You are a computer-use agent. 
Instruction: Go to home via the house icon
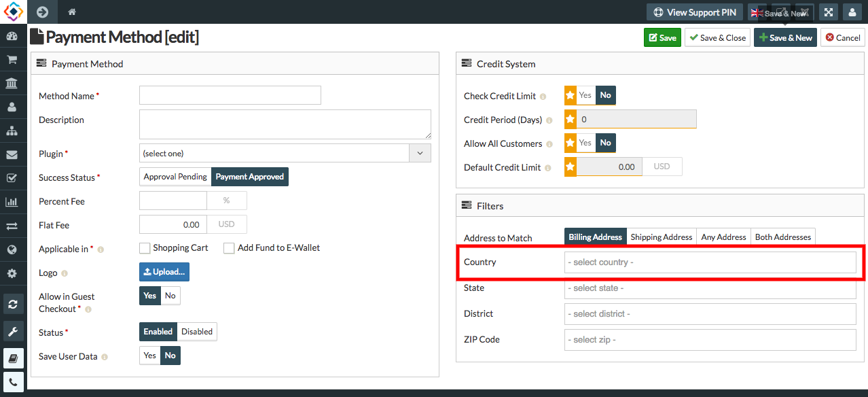click(71, 12)
